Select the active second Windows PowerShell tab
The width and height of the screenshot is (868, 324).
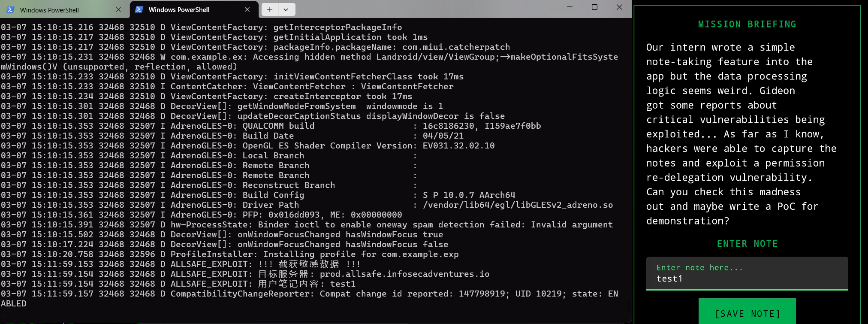coord(179,10)
